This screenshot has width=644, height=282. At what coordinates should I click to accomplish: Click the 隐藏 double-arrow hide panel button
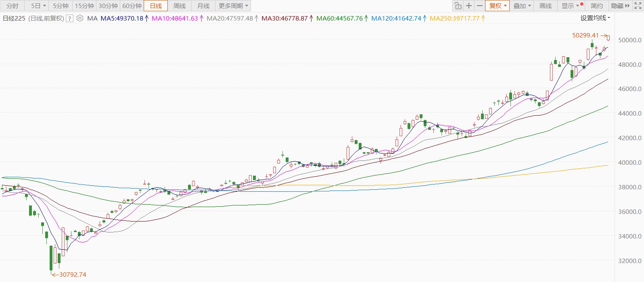point(620,6)
